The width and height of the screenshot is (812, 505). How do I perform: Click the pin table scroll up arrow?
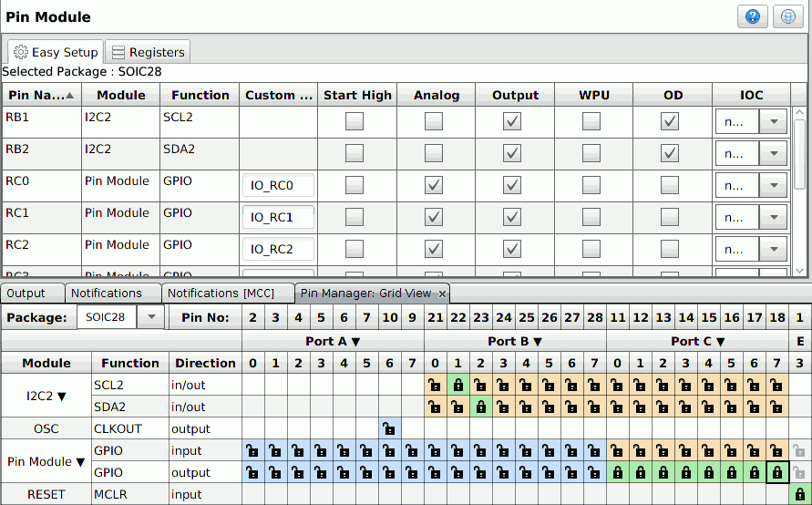coord(800,112)
